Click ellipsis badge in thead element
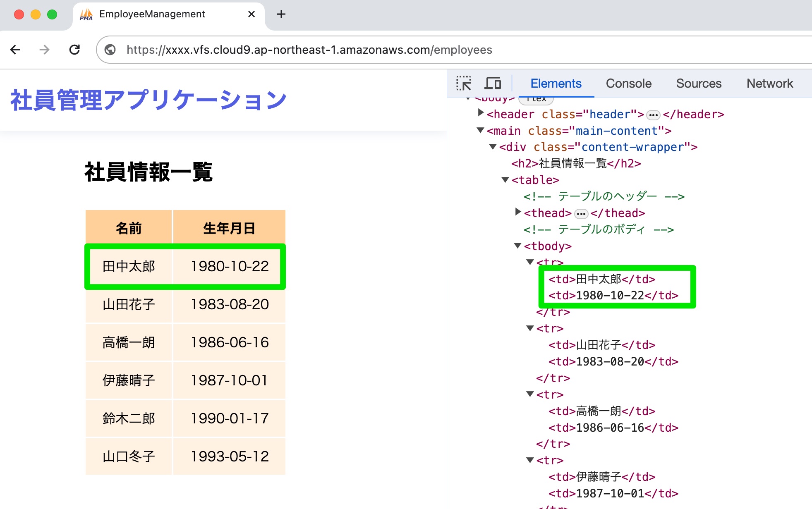Viewport: 812px width, 509px height. click(581, 214)
